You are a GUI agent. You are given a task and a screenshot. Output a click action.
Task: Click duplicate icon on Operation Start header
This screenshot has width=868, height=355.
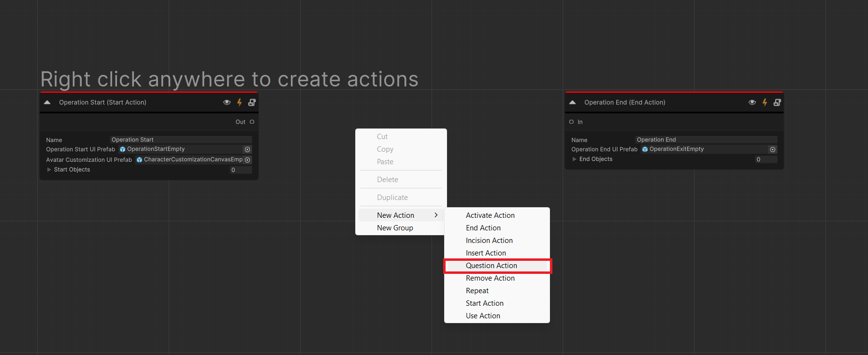tap(252, 102)
